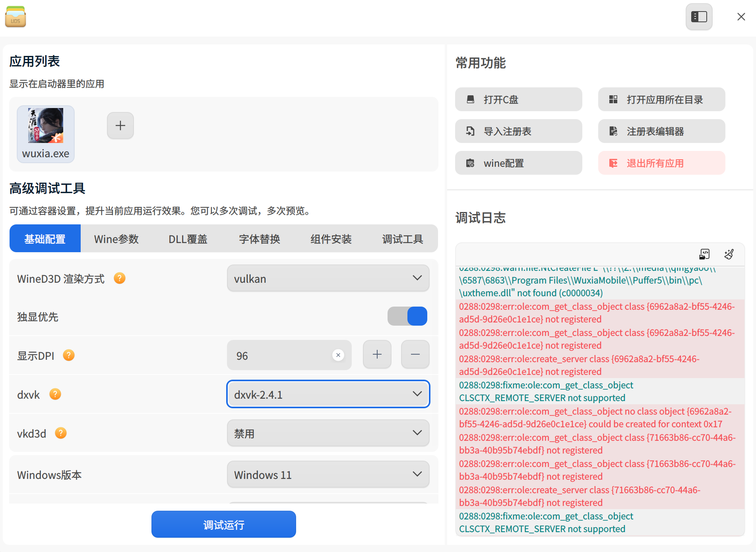Export the debug log icon
The width and height of the screenshot is (756, 552).
coord(704,254)
